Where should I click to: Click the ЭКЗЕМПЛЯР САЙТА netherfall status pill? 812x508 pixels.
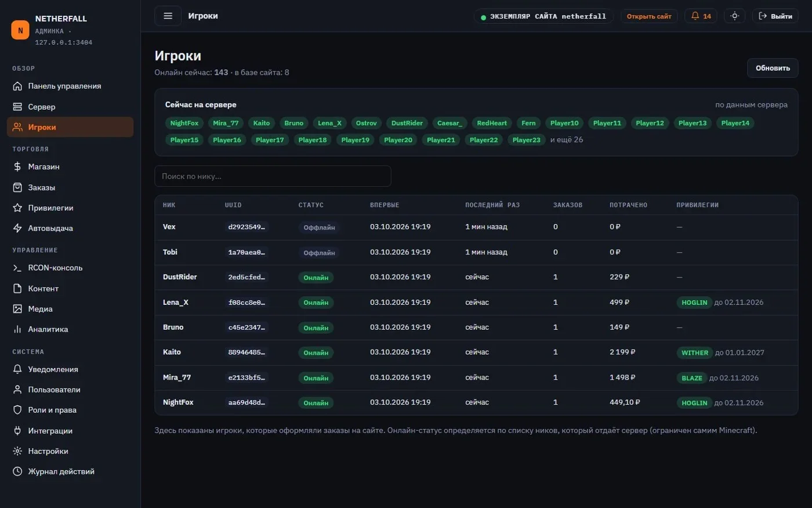pyautogui.click(x=543, y=16)
